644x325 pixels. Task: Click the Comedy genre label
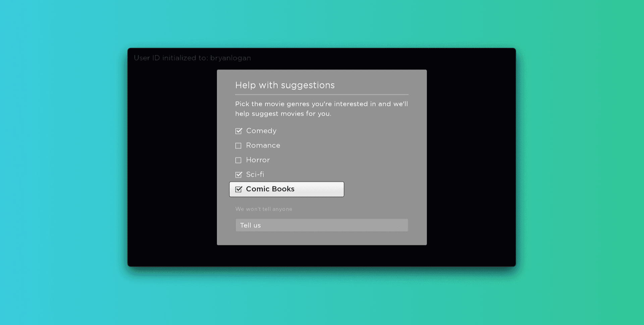pyautogui.click(x=261, y=131)
